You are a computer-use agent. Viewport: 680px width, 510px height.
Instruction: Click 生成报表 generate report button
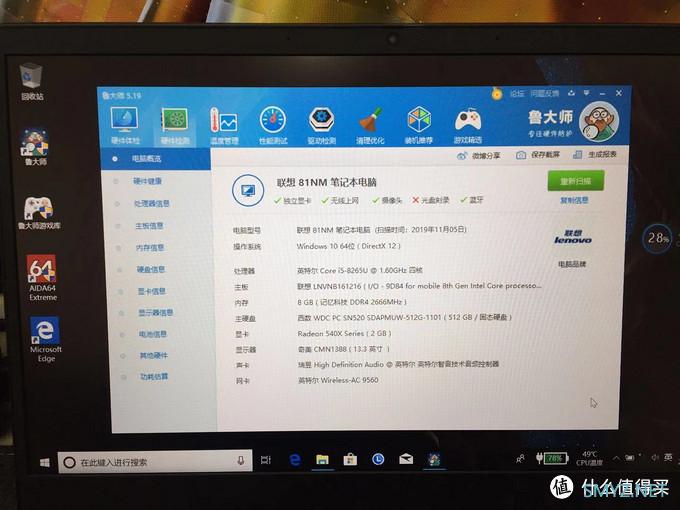click(595, 154)
